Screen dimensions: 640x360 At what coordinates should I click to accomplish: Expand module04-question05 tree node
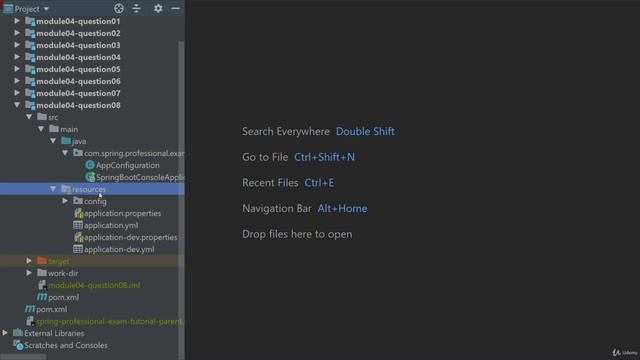pyautogui.click(x=17, y=69)
